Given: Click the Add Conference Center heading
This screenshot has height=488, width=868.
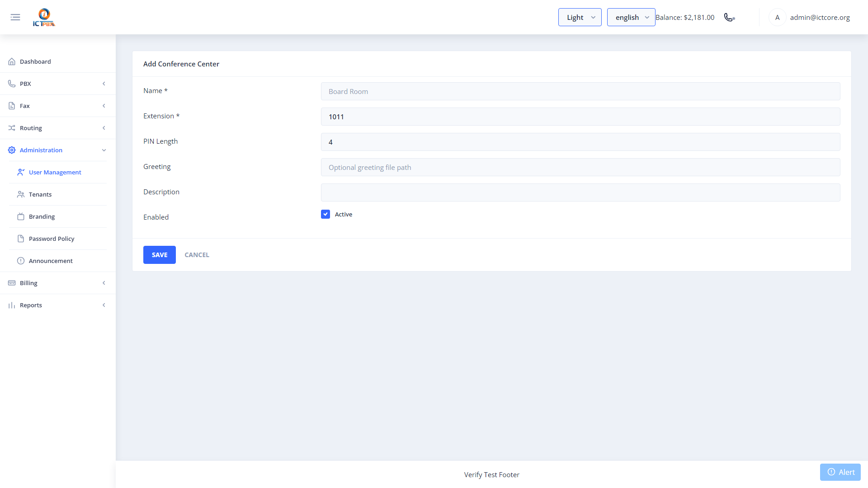Looking at the screenshot, I should [x=181, y=64].
